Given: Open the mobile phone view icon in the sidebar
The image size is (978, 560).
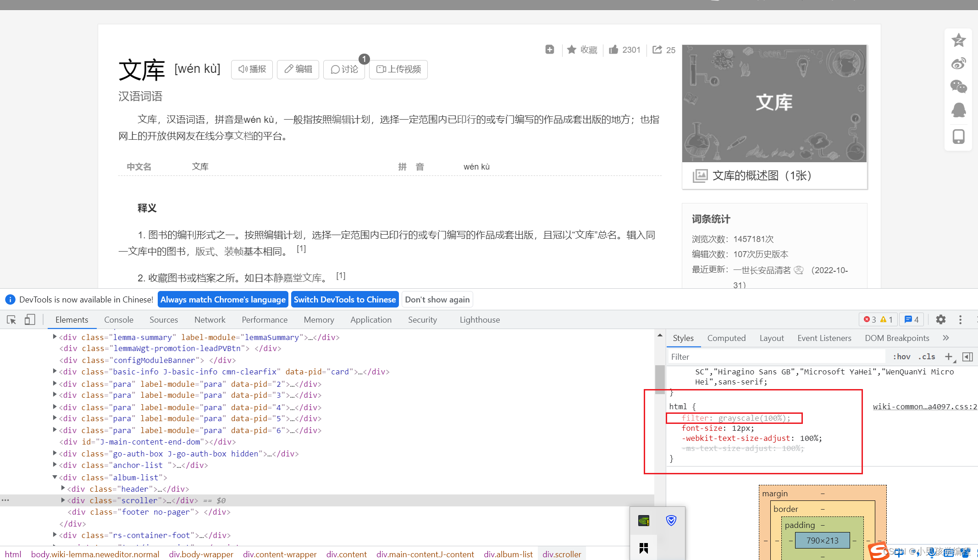Looking at the screenshot, I should coord(959,137).
